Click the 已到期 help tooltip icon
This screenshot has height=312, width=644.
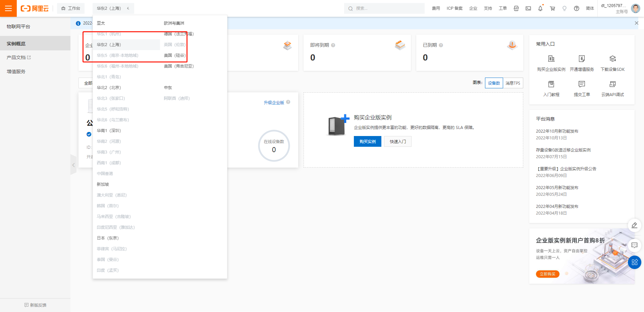[441, 45]
